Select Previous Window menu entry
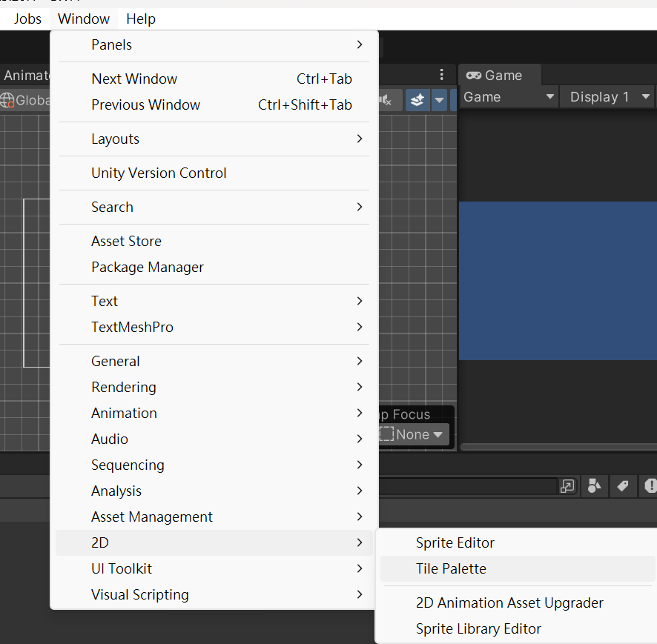The width and height of the screenshot is (657, 644). click(x=214, y=104)
